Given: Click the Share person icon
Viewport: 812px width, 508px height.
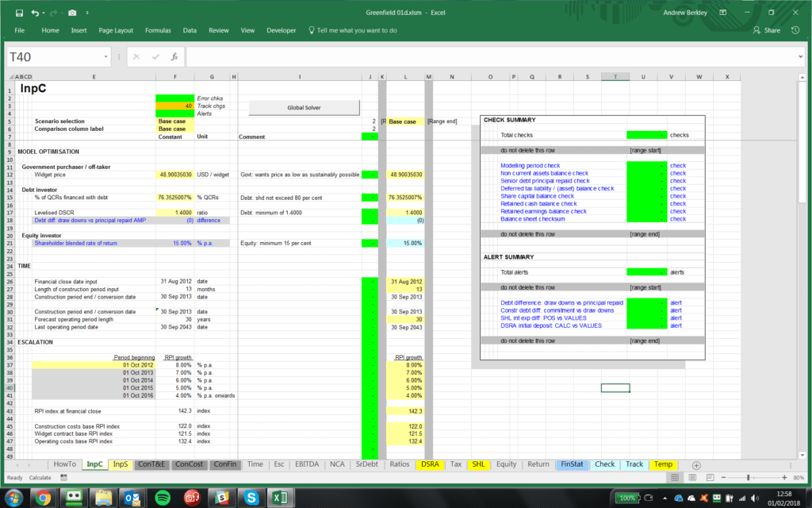Looking at the screenshot, I should [x=756, y=31].
